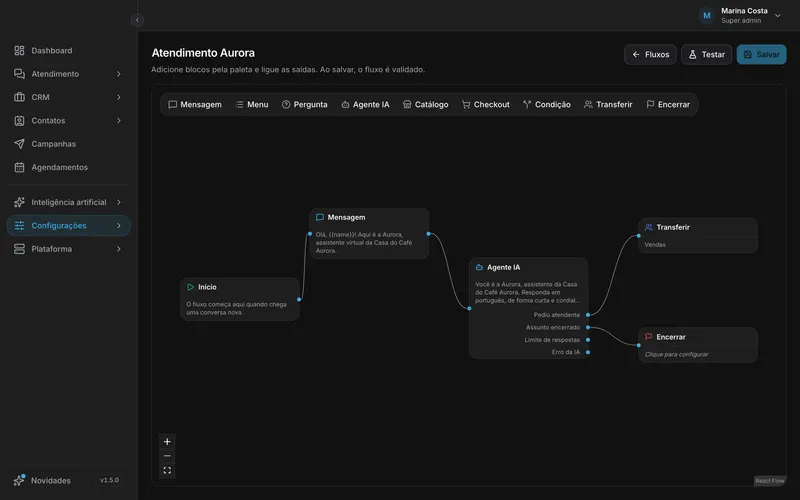Add a Mensagem block from palette
Viewport: 800px width, 500px height.
(x=195, y=105)
